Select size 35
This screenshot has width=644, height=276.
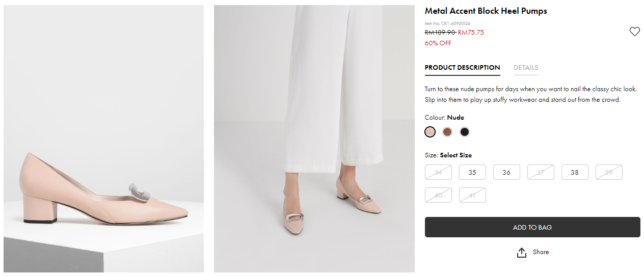click(x=472, y=172)
